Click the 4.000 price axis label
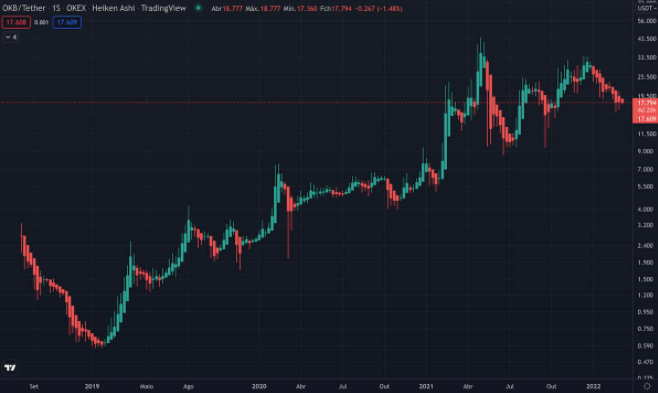This screenshot has width=658, height=393. (645, 209)
